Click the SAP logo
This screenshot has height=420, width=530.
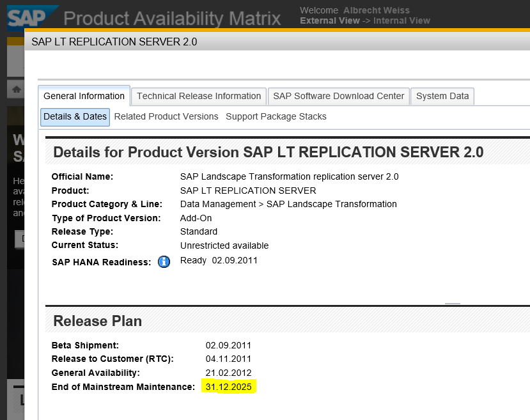click(x=26, y=16)
